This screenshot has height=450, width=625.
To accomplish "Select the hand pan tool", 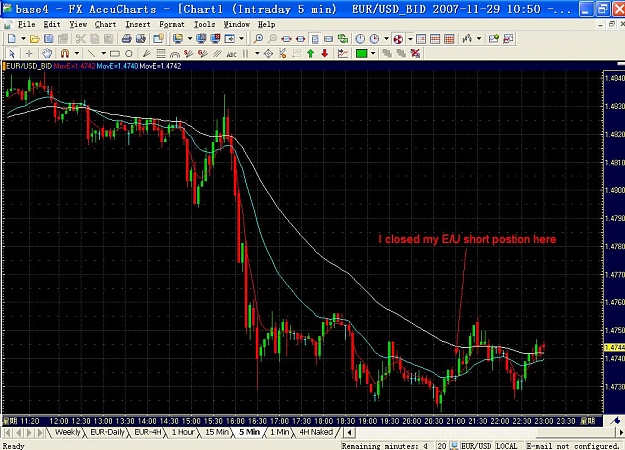I will (x=47, y=53).
